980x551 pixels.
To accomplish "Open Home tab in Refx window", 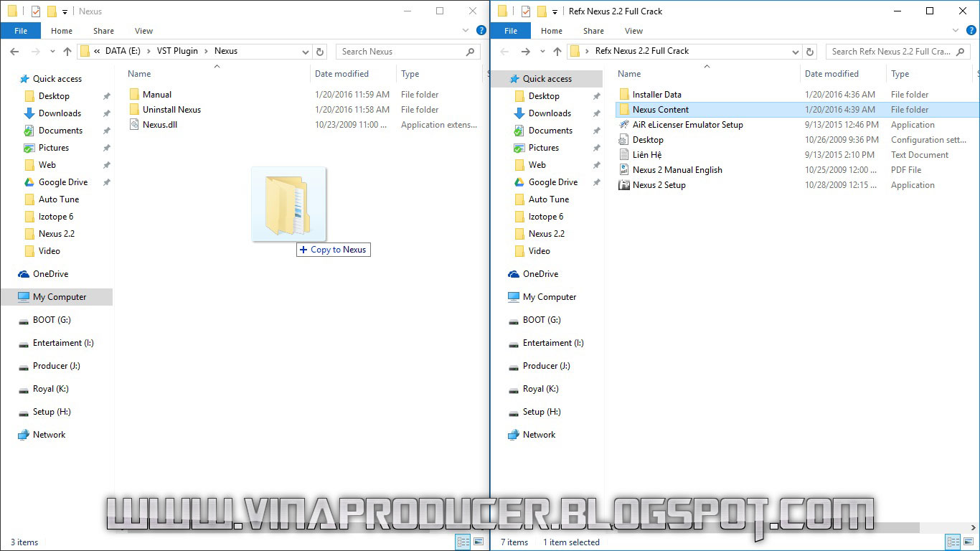I will coord(552,31).
